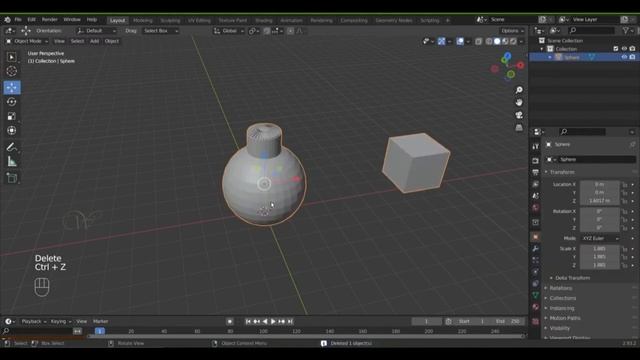Toggle Sphere visibility eye in outliner
This screenshot has height=360, width=640.
(624, 57)
